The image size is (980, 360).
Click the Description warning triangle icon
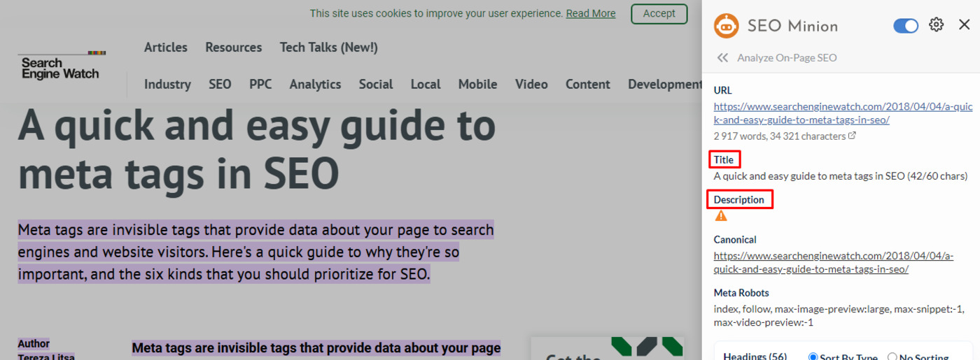721,216
